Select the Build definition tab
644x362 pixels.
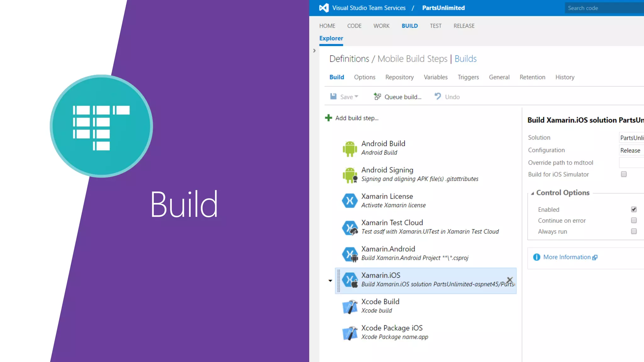pyautogui.click(x=336, y=77)
